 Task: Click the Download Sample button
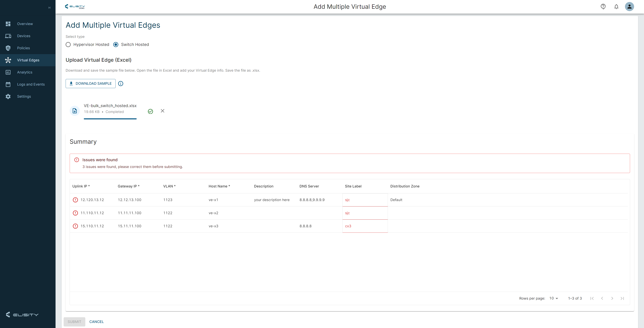click(x=91, y=83)
